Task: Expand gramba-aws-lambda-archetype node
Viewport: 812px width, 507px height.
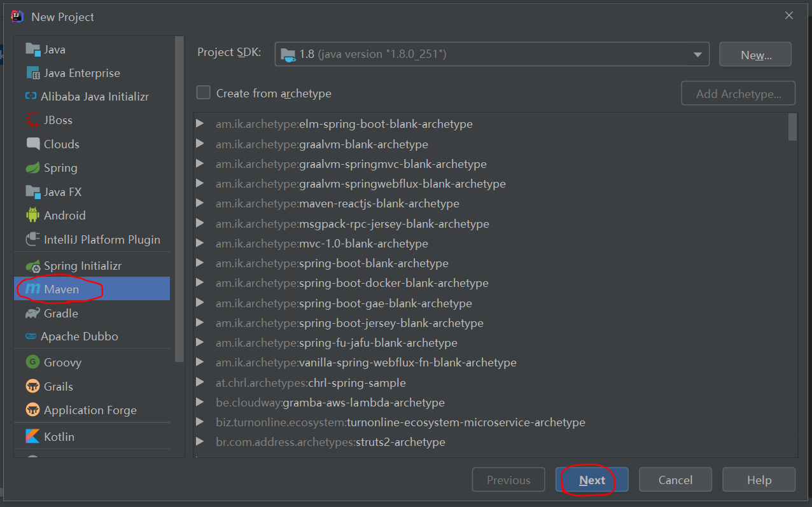Action: point(200,402)
